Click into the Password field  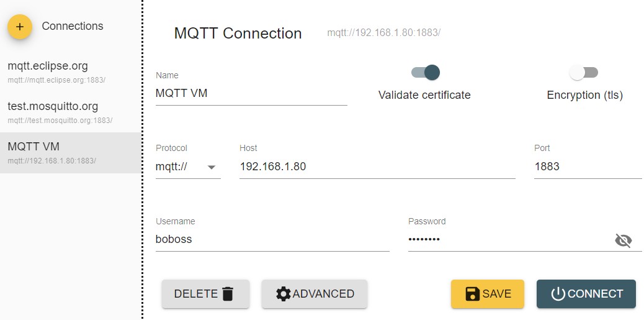click(506, 239)
